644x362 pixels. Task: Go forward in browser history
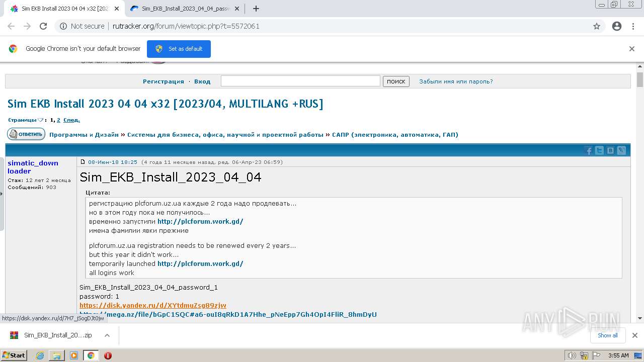pyautogui.click(x=27, y=26)
